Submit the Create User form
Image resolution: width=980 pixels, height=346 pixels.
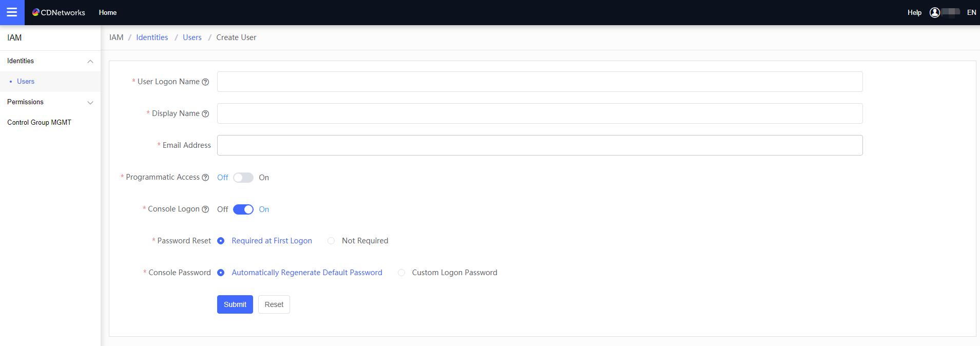[x=235, y=304]
